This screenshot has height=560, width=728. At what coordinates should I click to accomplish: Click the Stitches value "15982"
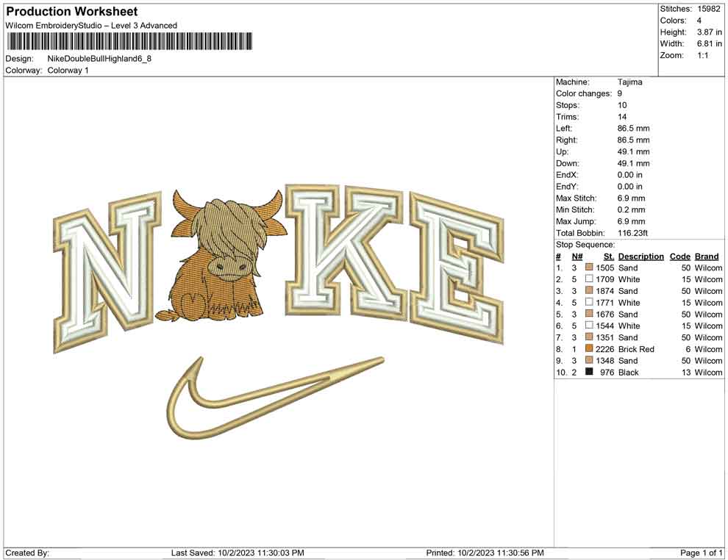708,9
